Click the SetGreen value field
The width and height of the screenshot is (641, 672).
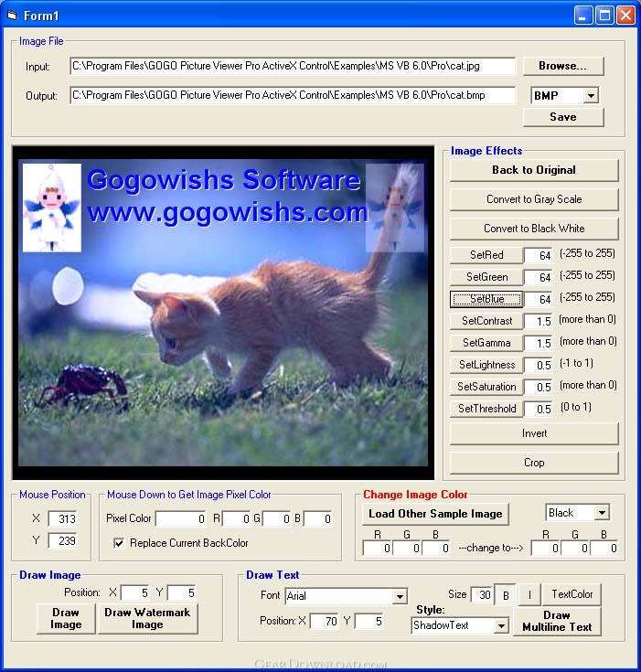coord(539,277)
